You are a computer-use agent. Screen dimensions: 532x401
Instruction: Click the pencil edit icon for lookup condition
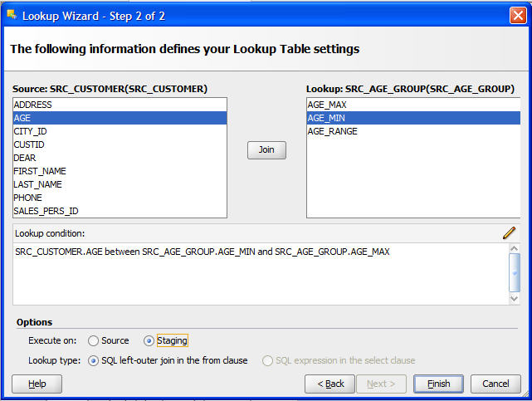click(509, 233)
